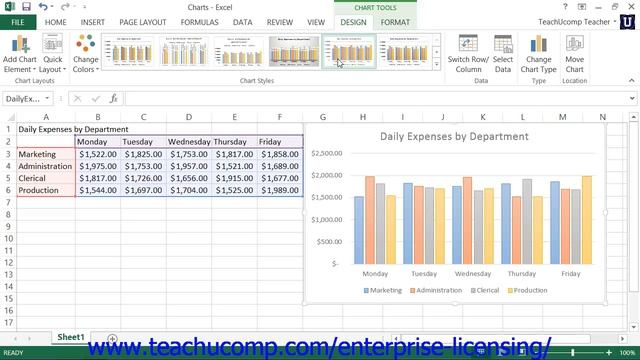The height and width of the screenshot is (360, 640).
Task: Click Switch Row/Column icon
Action: pos(468,54)
